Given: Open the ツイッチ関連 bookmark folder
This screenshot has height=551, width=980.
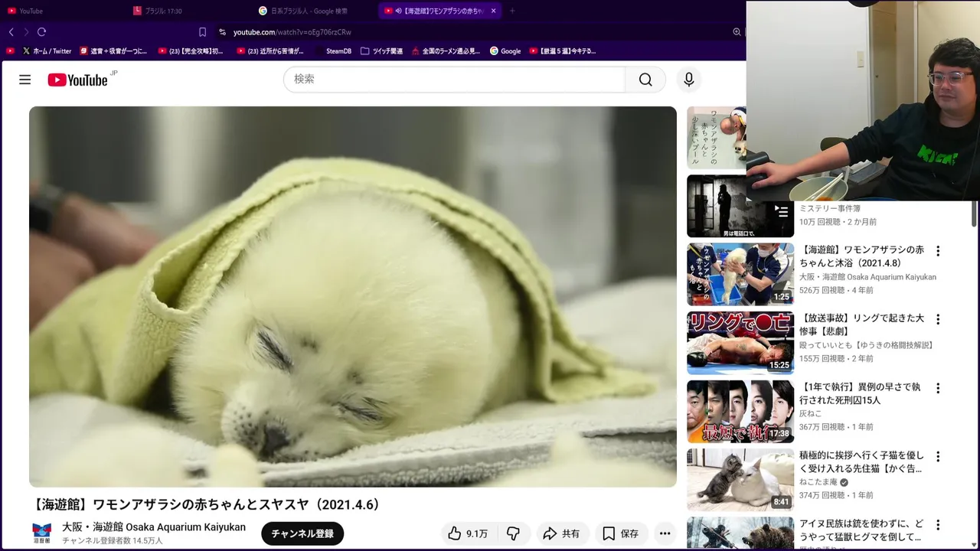Looking at the screenshot, I should pyautogui.click(x=381, y=51).
